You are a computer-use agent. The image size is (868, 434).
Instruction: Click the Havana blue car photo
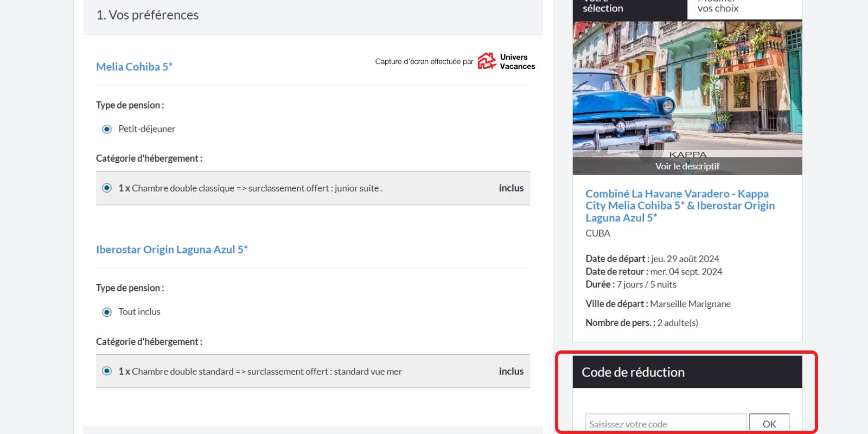tap(687, 87)
